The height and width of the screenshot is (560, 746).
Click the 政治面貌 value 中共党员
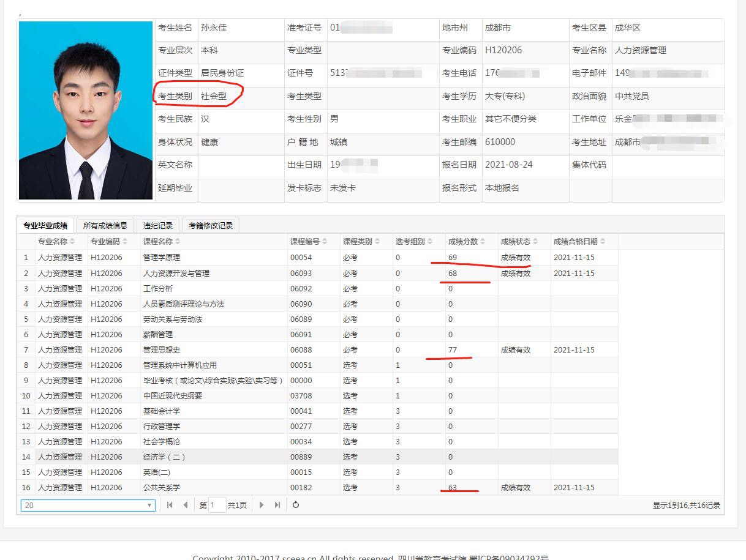(632, 96)
